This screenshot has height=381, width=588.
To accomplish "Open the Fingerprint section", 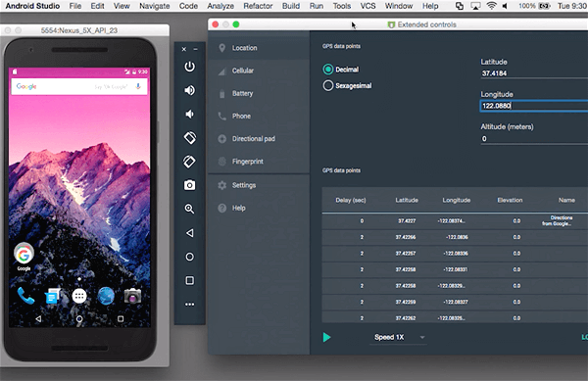I will click(x=259, y=162).
